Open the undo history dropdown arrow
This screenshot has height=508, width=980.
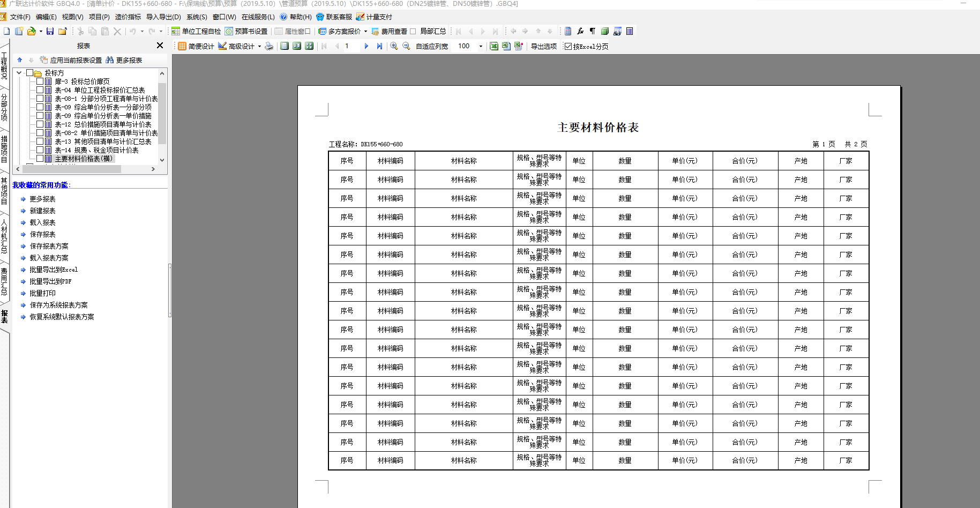pos(142,31)
